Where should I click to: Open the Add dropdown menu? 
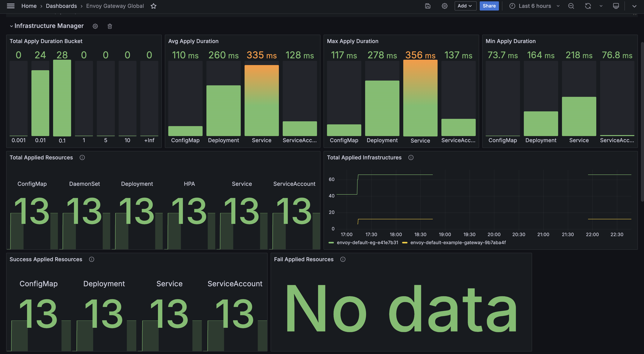465,6
